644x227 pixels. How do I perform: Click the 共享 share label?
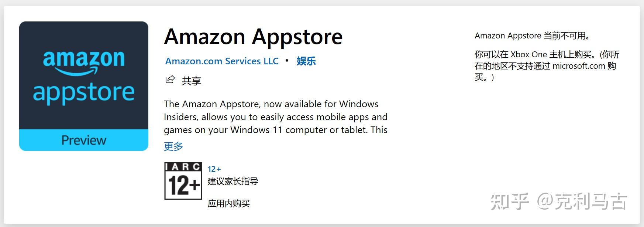point(191,81)
